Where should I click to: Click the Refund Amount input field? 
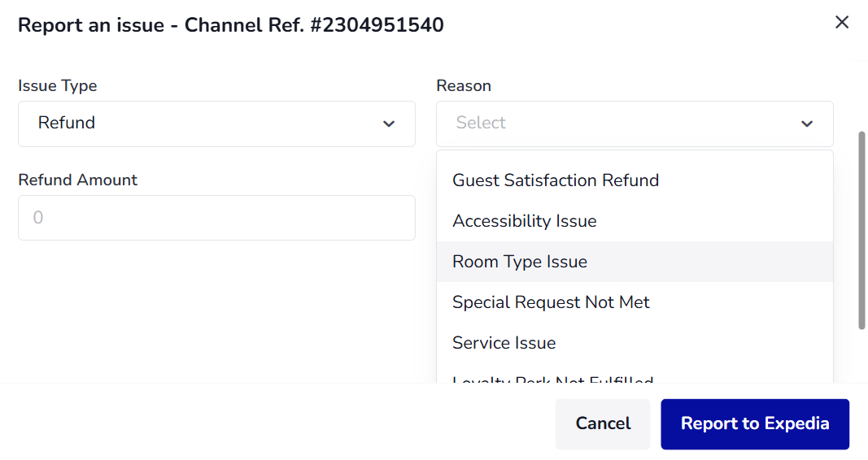[216, 218]
